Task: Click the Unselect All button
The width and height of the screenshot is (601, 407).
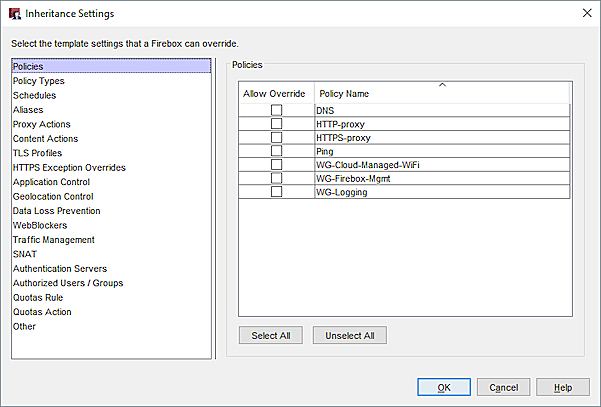Action: pos(349,335)
